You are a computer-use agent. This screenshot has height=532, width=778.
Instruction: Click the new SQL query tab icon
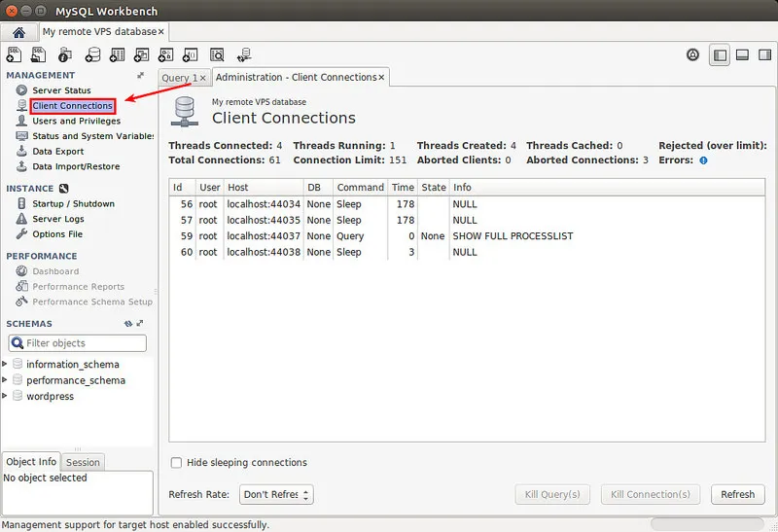pos(17,55)
